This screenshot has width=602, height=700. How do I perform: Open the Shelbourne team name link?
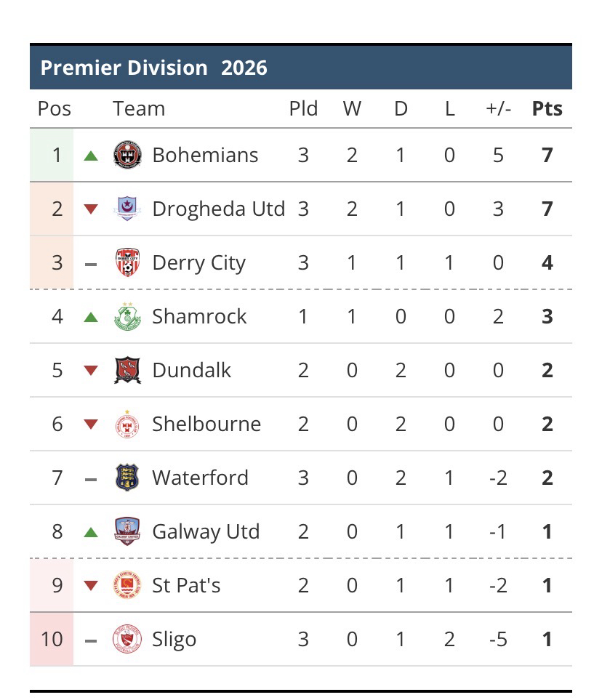tap(206, 425)
